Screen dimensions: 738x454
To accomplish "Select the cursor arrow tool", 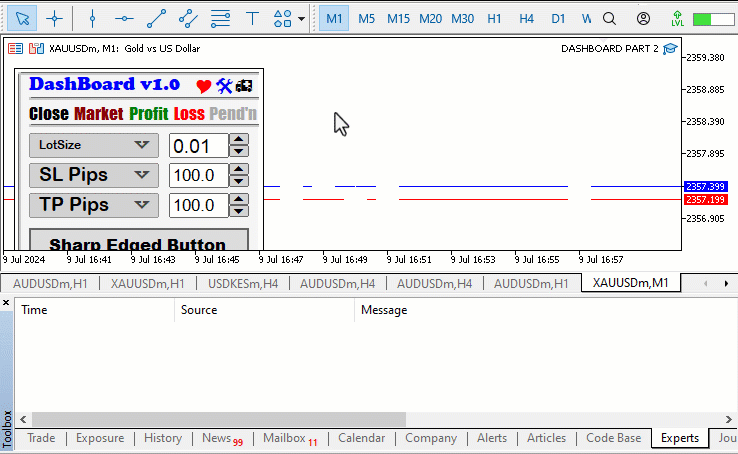I will coord(22,18).
